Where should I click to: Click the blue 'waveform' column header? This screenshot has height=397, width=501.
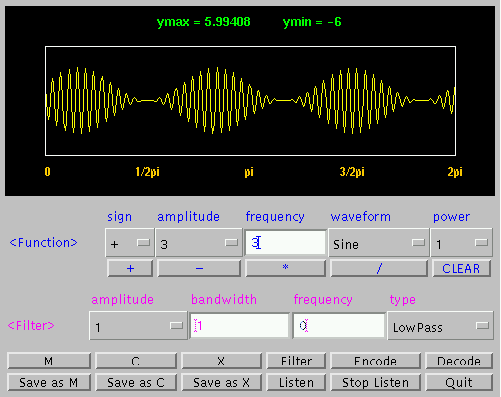click(361, 217)
